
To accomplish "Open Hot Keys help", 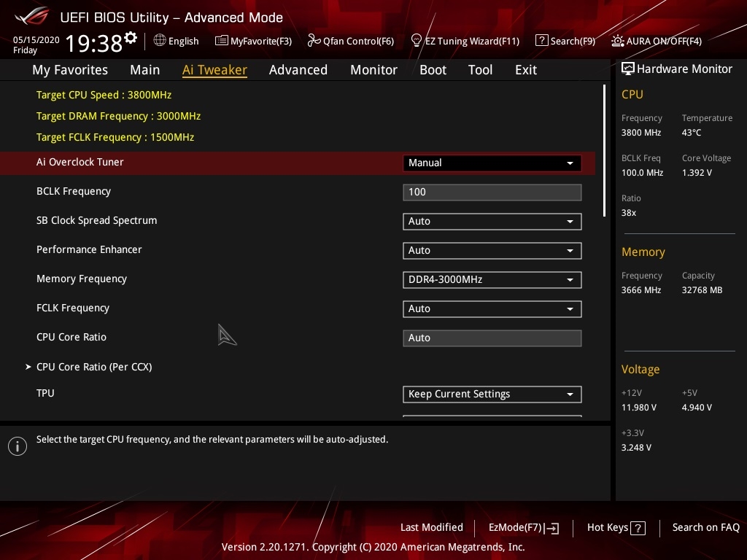I will coord(616,528).
